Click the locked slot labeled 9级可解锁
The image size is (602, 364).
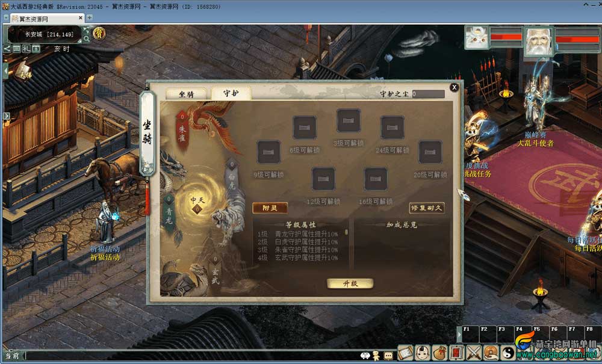tap(268, 152)
